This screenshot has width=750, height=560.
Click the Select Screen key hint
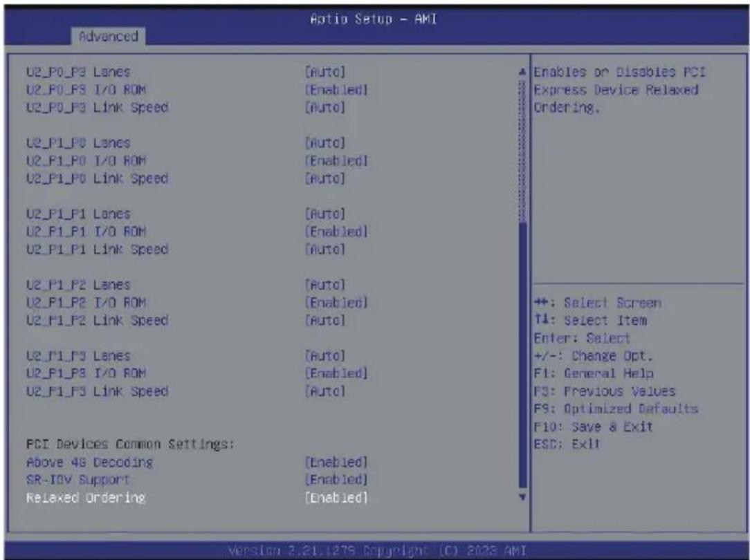click(x=597, y=303)
